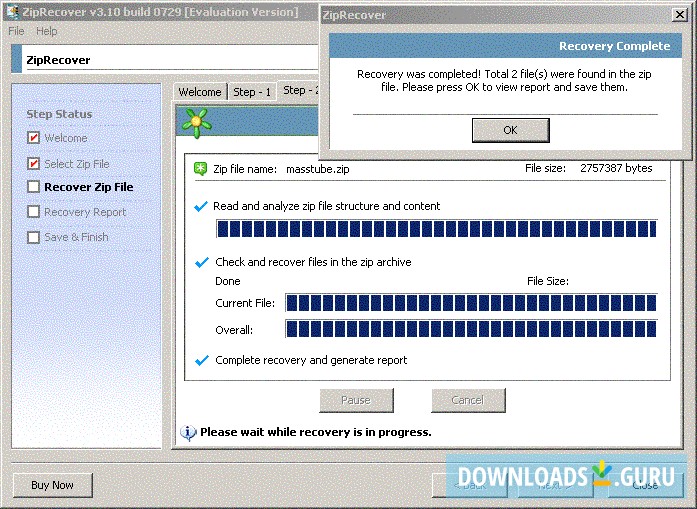Select the Step - 2 tab

tap(299, 90)
